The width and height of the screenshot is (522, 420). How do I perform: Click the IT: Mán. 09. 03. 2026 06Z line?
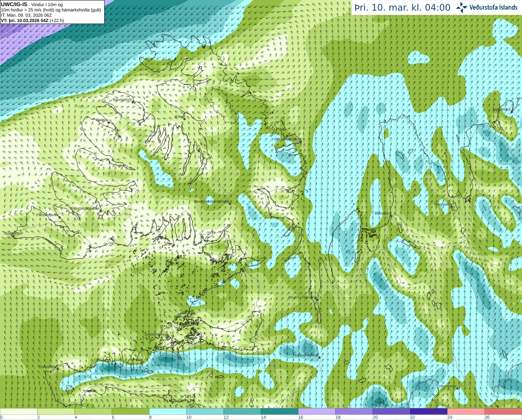[27, 15]
